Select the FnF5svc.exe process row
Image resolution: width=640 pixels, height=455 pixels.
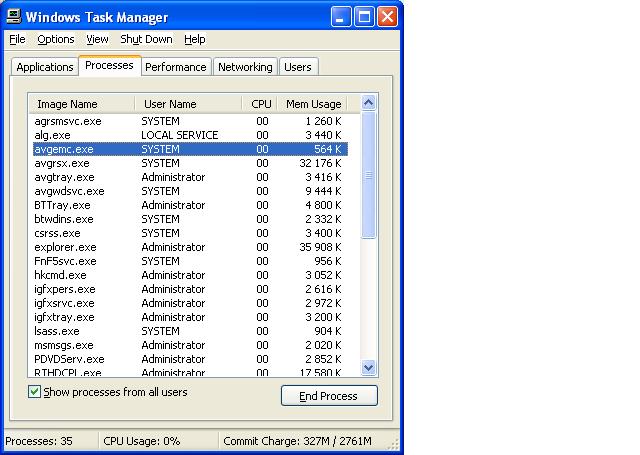pyautogui.click(x=190, y=261)
